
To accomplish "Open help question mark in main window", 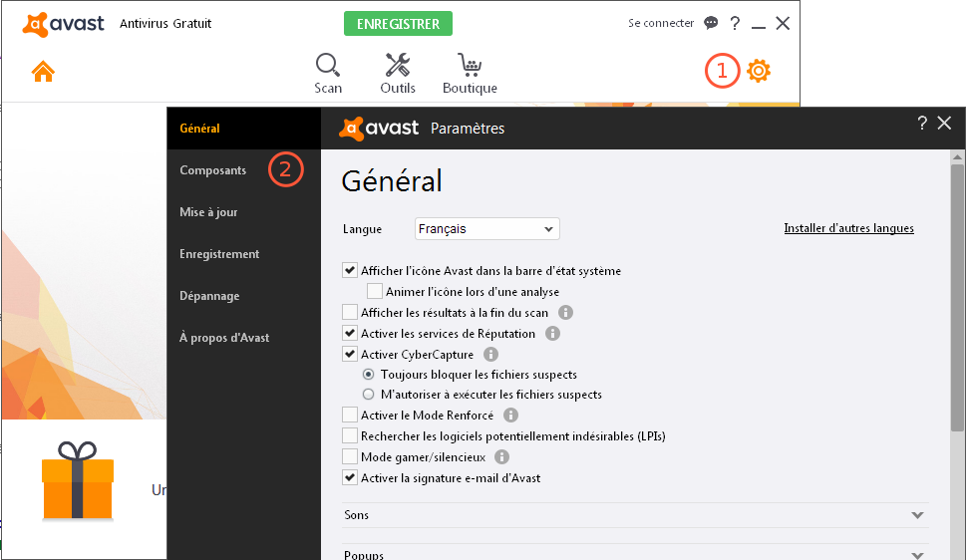I will pyautogui.click(x=735, y=24).
